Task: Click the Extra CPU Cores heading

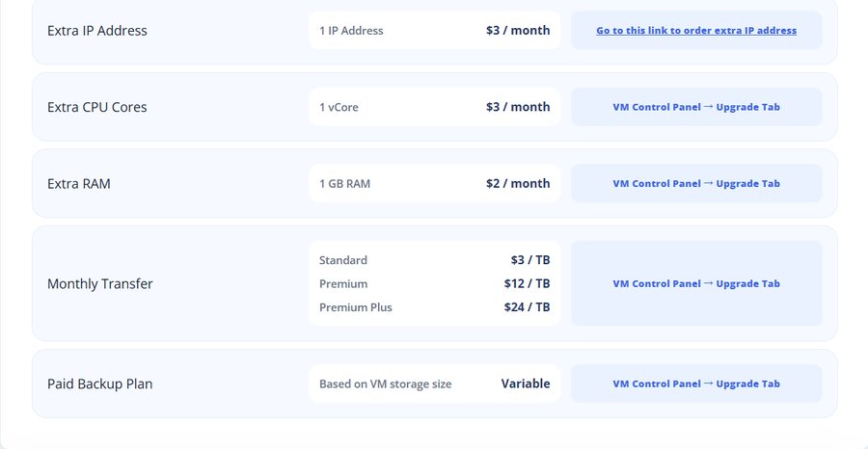Action: pos(96,107)
